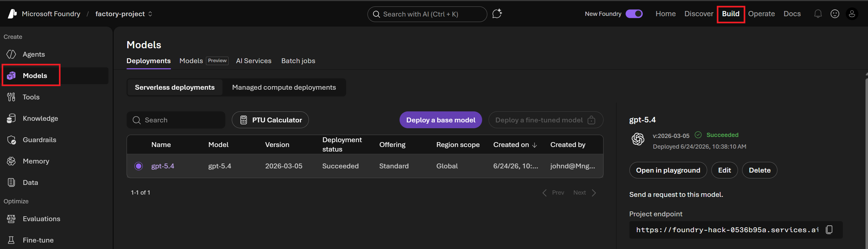Viewport: 868px width, 249px height.
Task: Toggle the New Foundry switch
Action: pos(634,14)
